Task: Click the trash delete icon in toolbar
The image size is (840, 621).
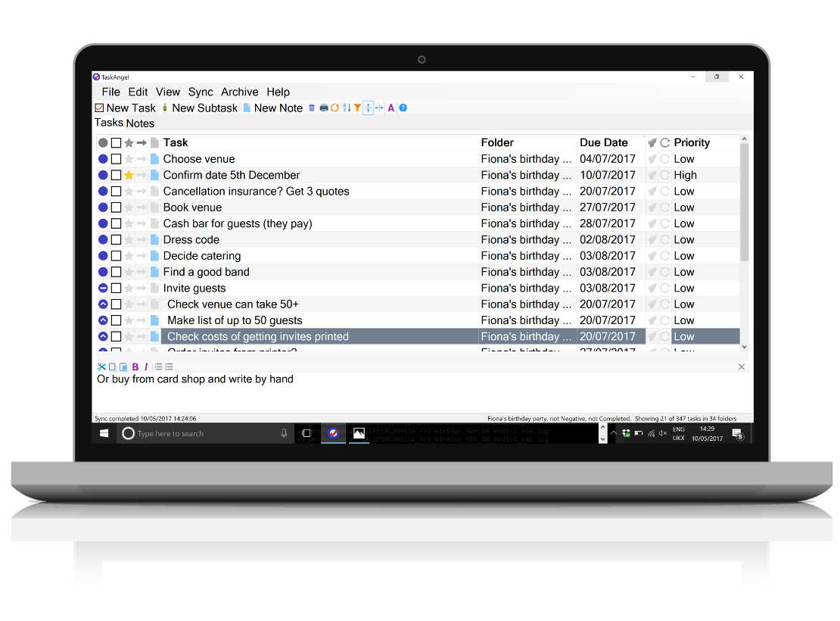Action: (312, 108)
